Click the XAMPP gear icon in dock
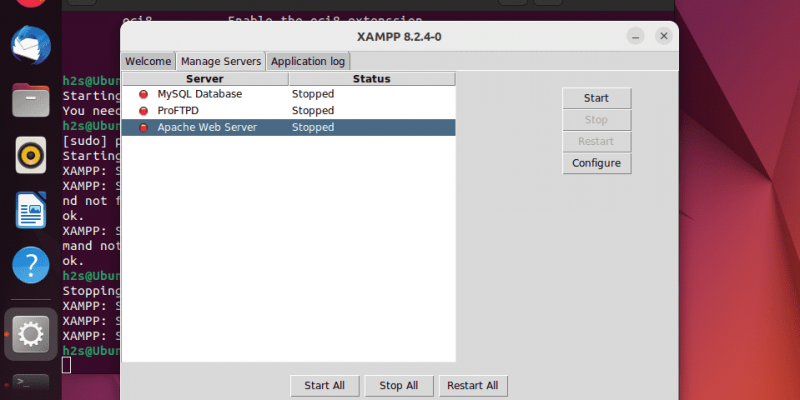 point(31,334)
